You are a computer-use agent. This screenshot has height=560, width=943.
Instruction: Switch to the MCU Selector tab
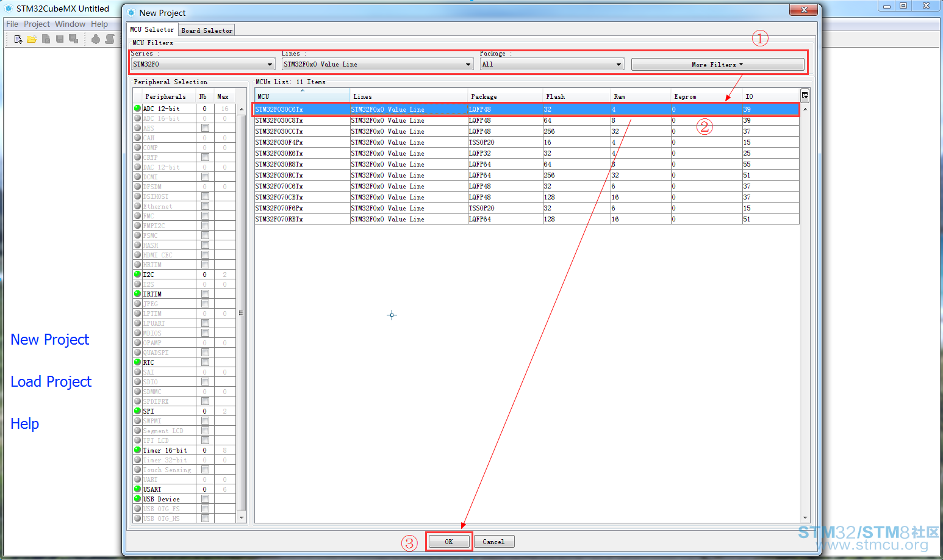(x=152, y=29)
